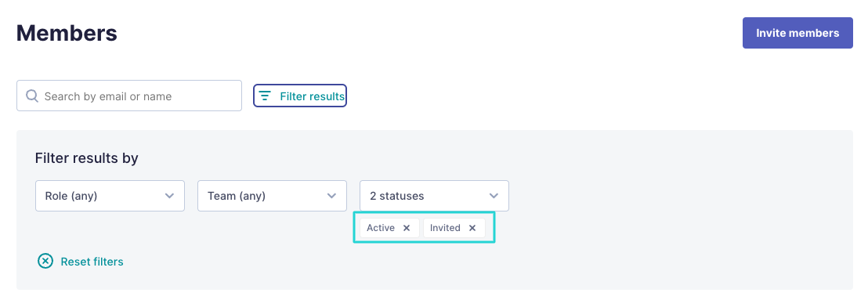Open the Role (any) dropdown
The width and height of the screenshot is (868, 300).
pyautogui.click(x=110, y=195)
